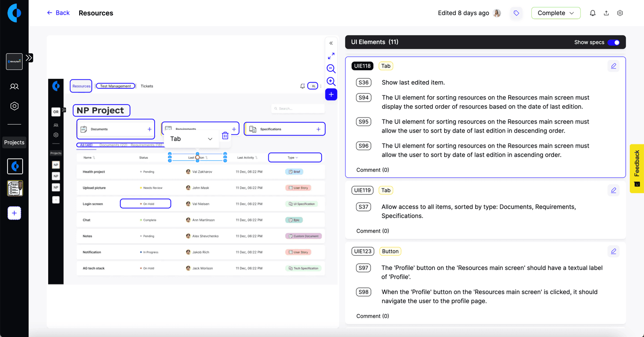Expand the Tab dropdown on the mockup
This screenshot has height=337, width=644.
coord(210,139)
